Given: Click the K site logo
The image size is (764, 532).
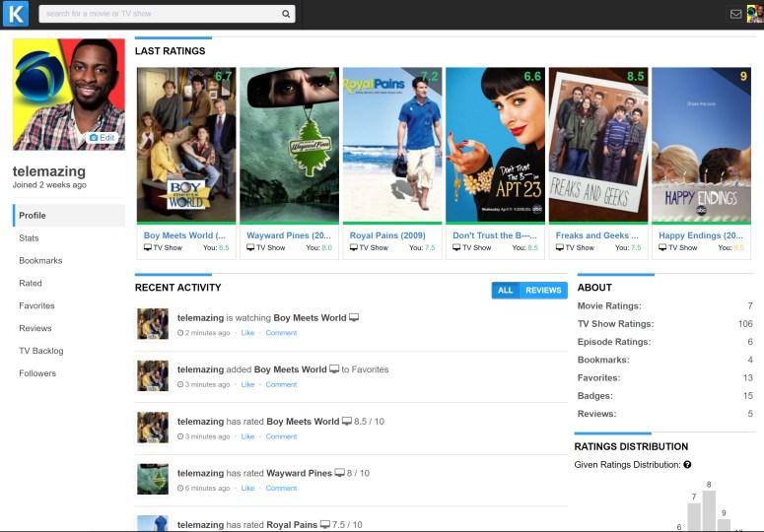Looking at the screenshot, I should click(x=17, y=14).
